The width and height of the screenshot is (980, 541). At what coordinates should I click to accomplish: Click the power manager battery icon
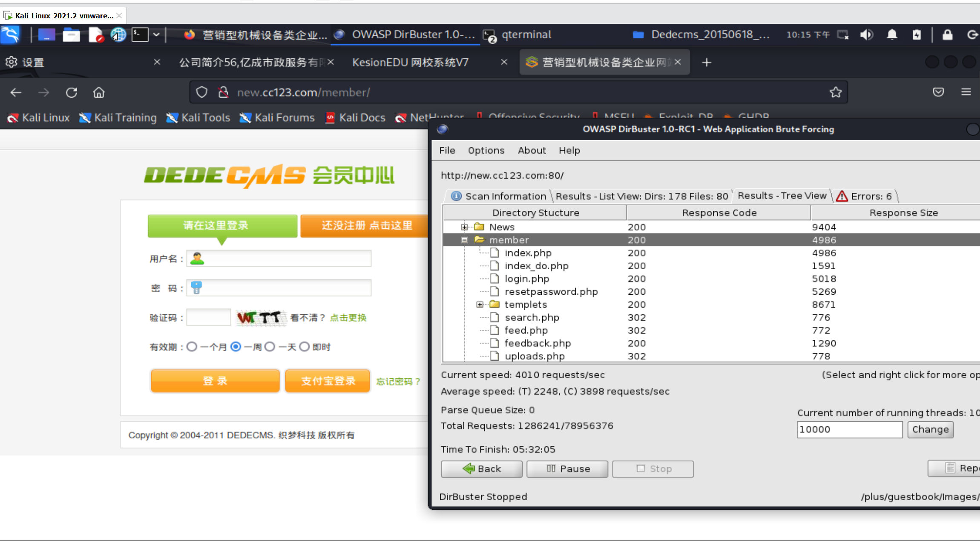click(917, 35)
